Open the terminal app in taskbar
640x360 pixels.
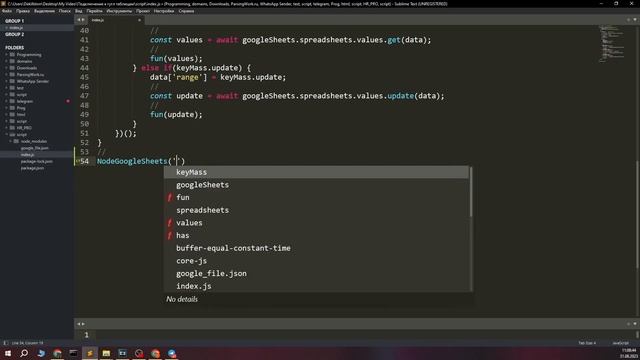pyautogui.click(x=73, y=353)
